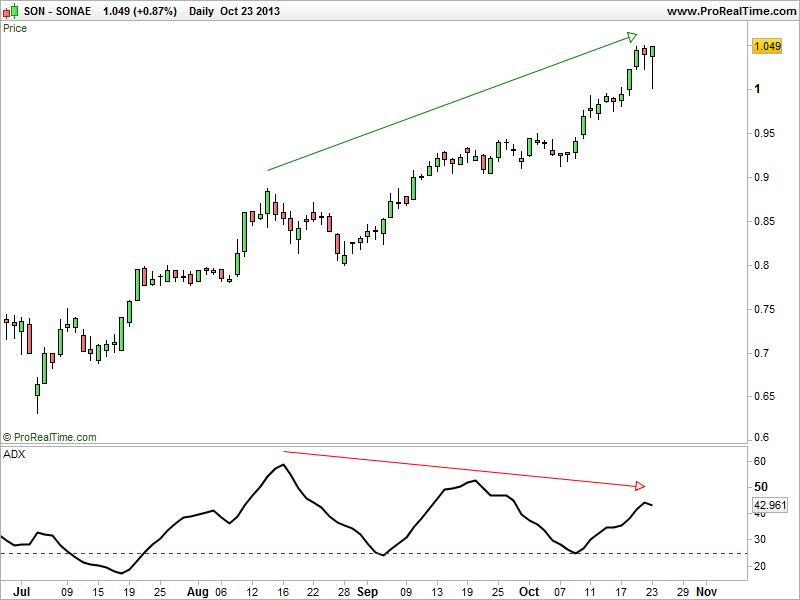Click the date label '23' after Oct 17

pos(652,592)
